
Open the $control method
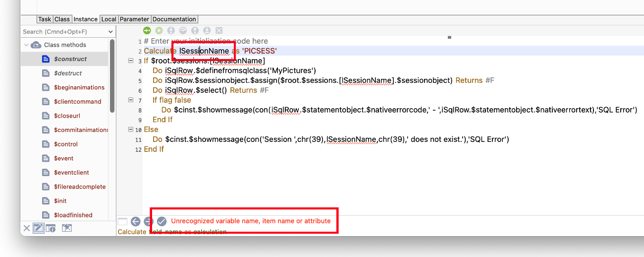point(66,144)
